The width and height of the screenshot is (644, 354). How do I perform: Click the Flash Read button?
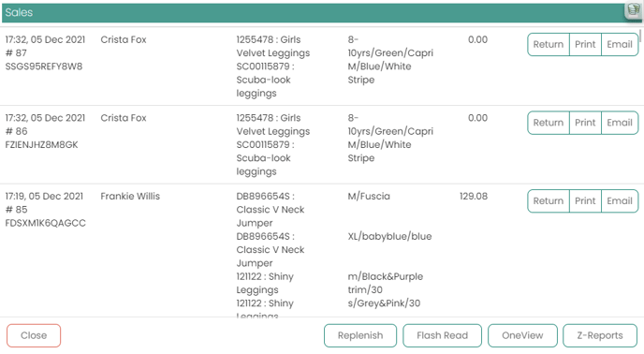(x=443, y=335)
